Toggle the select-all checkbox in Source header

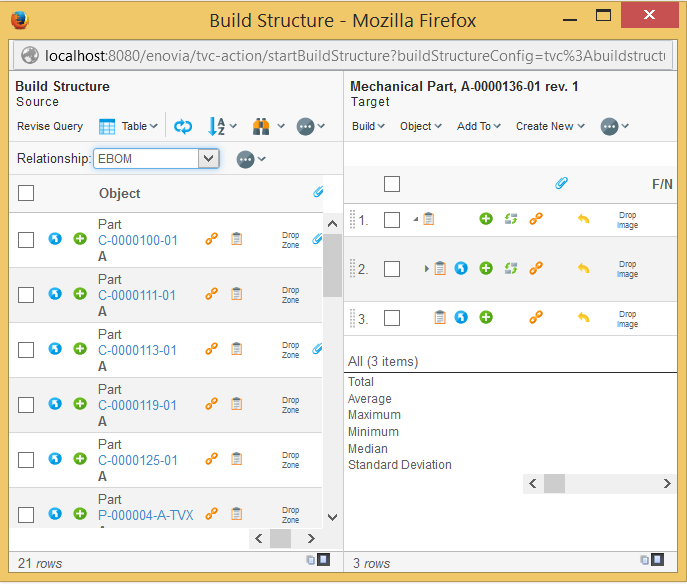click(x=26, y=193)
